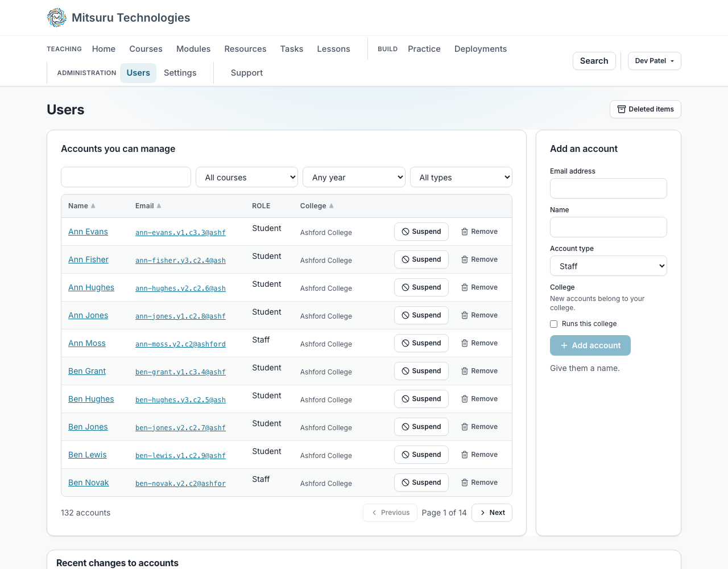
Task: Open Ben Novak's email address link
Action: pyautogui.click(x=180, y=484)
